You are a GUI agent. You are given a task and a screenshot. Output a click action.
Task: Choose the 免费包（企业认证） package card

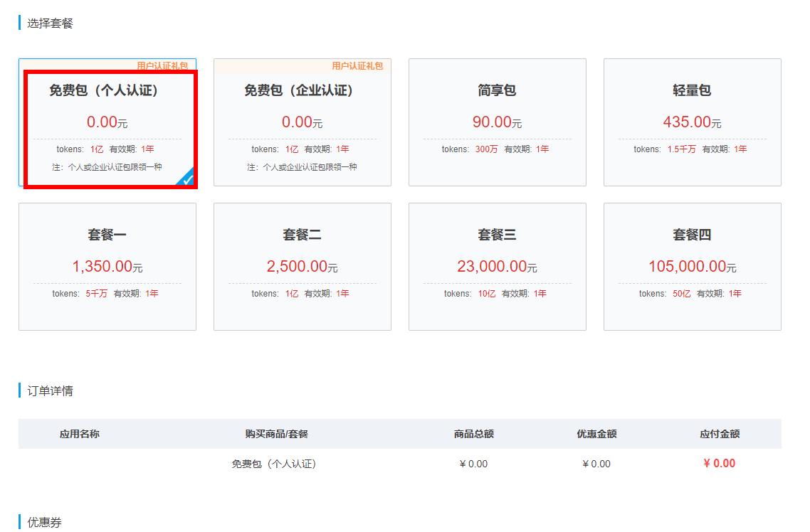click(302, 122)
